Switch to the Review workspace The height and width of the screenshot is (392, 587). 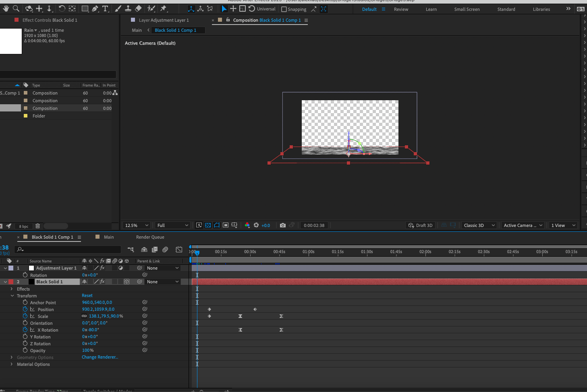pyautogui.click(x=401, y=9)
